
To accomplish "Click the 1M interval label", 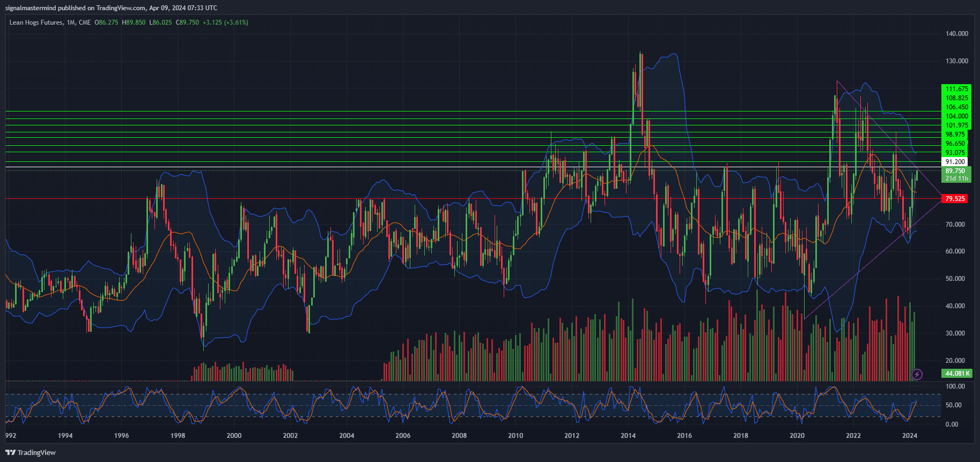I will [x=71, y=23].
